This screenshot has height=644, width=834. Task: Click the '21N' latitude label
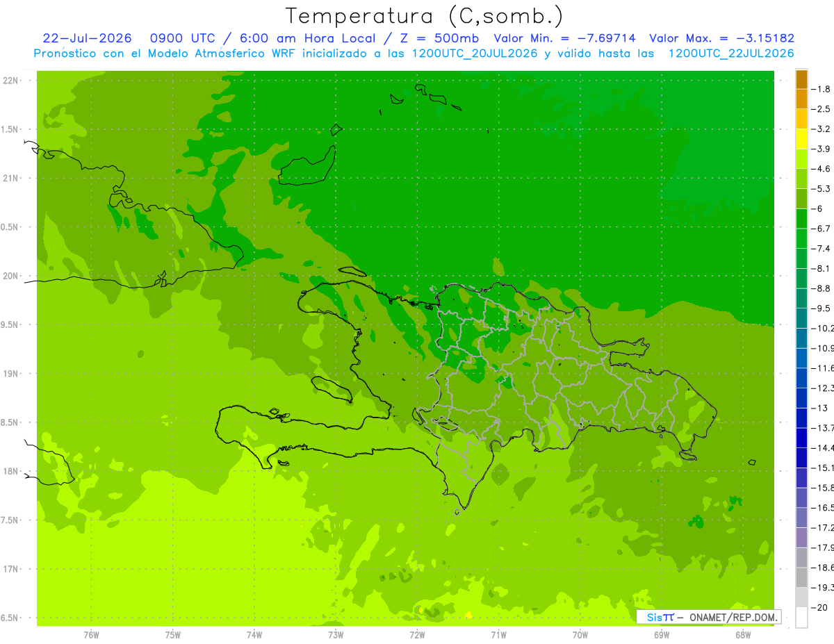pos(11,179)
